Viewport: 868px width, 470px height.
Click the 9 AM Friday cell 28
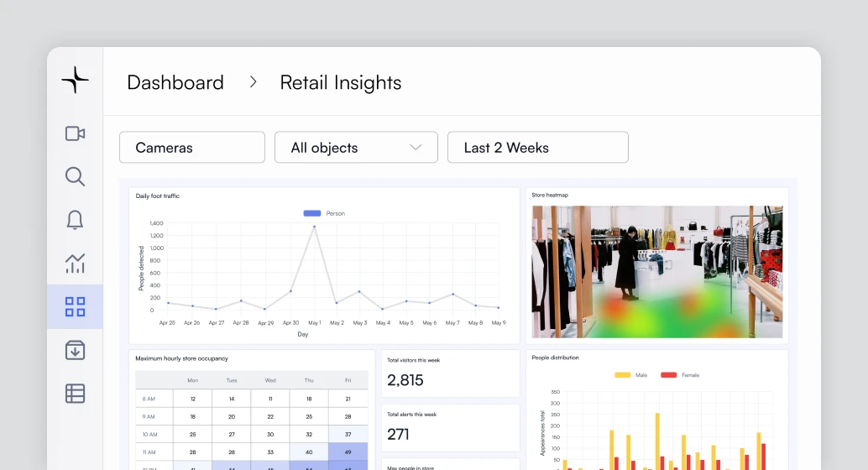348,416
